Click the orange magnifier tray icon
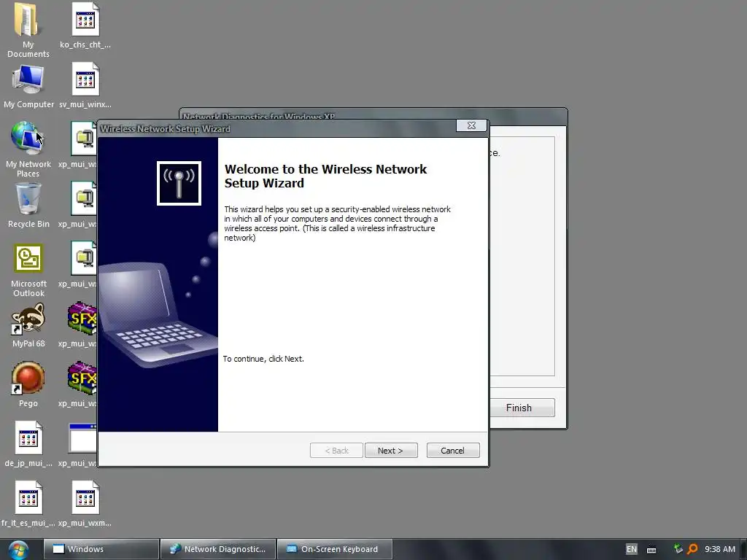The image size is (747, 560). (x=692, y=549)
